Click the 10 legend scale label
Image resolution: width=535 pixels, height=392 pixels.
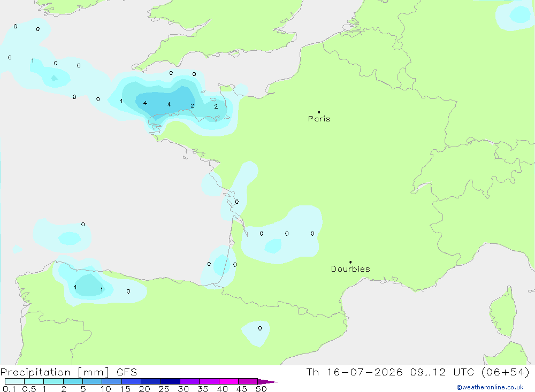pyautogui.click(x=106, y=389)
